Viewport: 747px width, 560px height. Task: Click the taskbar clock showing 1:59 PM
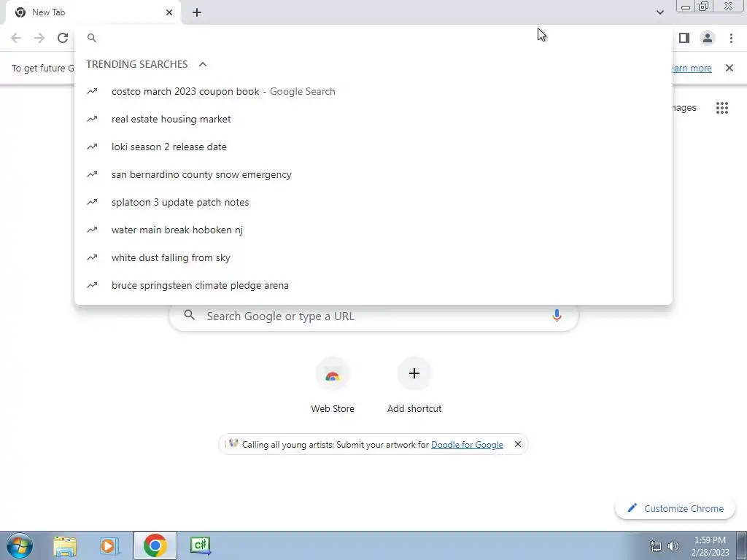(710, 546)
